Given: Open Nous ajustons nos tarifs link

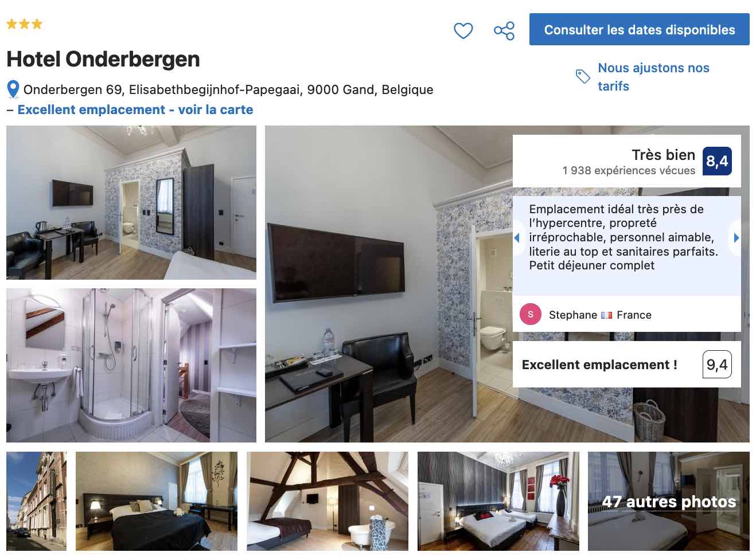Looking at the screenshot, I should [653, 77].
